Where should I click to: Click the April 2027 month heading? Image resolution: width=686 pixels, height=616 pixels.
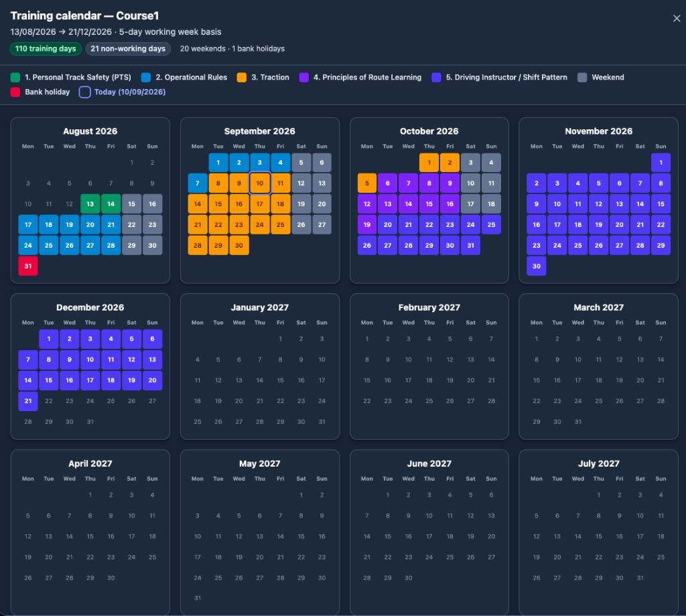pyautogui.click(x=90, y=463)
